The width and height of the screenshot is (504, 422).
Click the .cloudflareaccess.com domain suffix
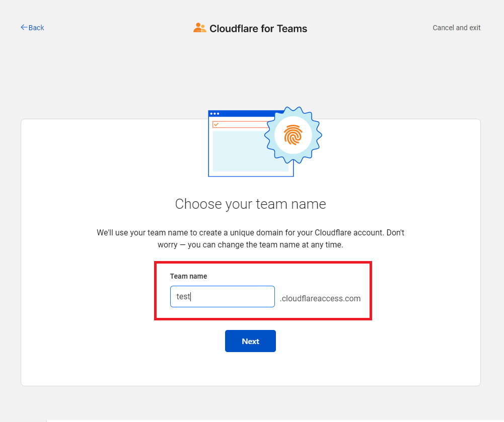coord(320,298)
